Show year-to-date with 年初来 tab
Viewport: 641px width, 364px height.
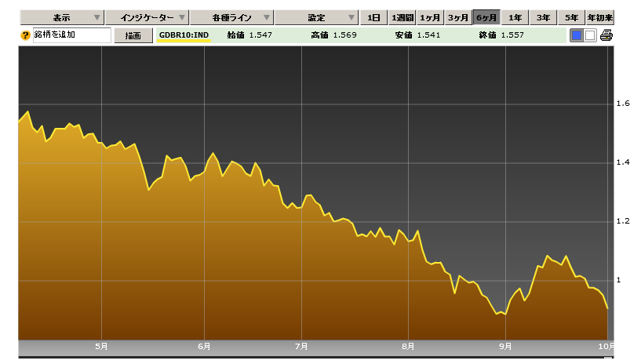[600, 17]
